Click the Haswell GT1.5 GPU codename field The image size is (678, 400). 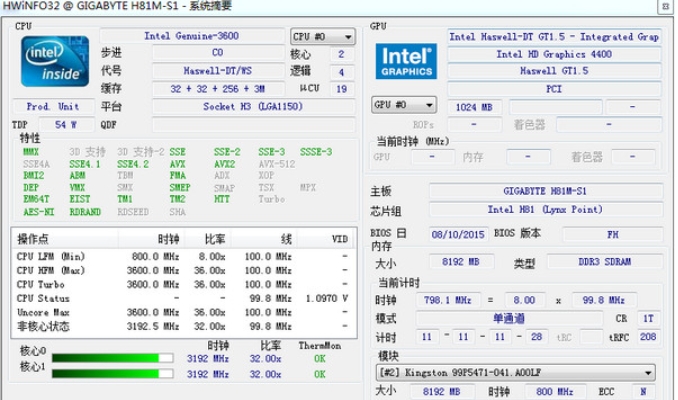(554, 71)
